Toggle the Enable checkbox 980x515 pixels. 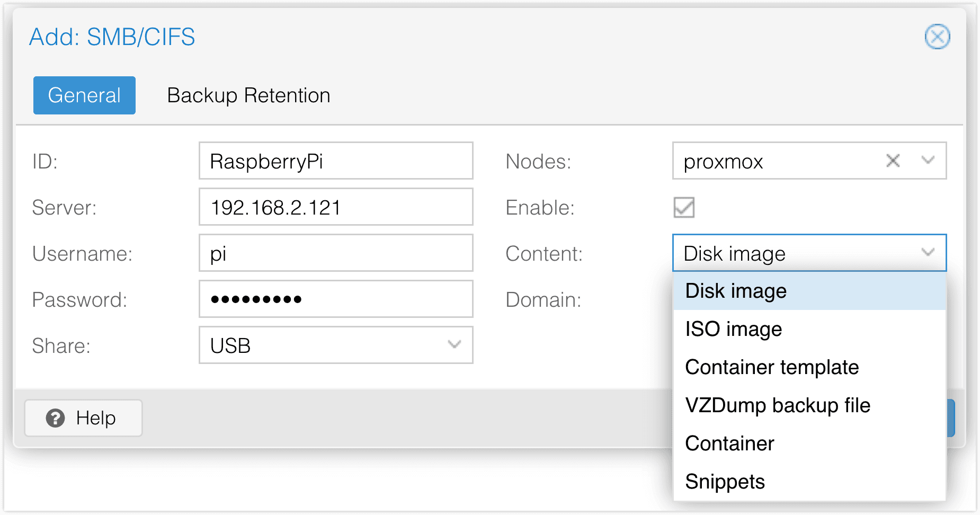684,207
